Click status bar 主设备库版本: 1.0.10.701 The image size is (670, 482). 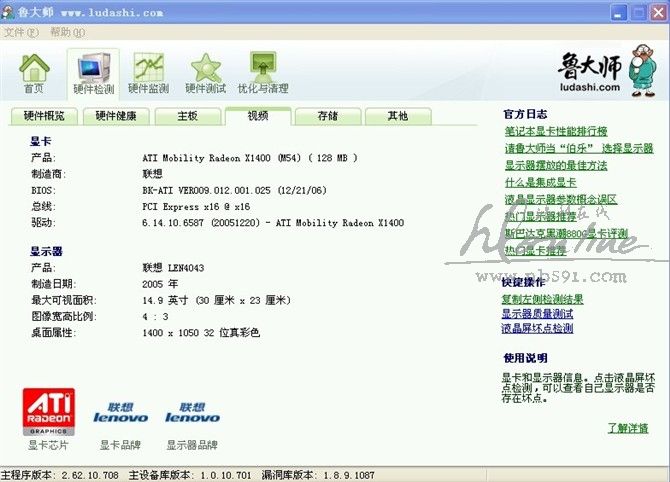(190, 475)
